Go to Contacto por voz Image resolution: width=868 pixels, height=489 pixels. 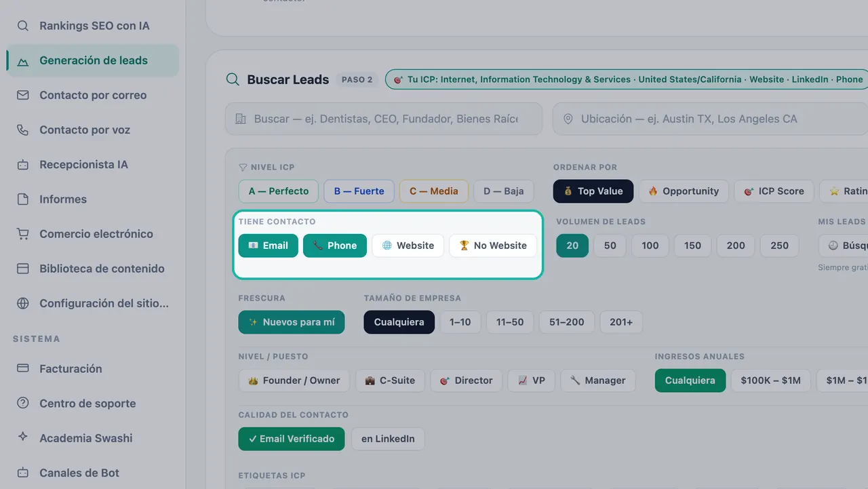click(93, 130)
